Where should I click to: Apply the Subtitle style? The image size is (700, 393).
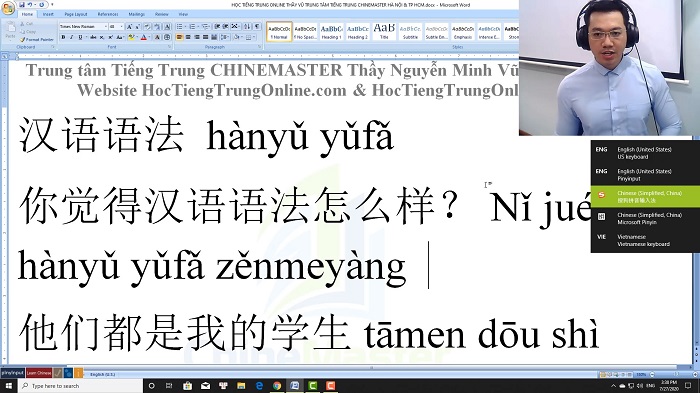[410, 32]
